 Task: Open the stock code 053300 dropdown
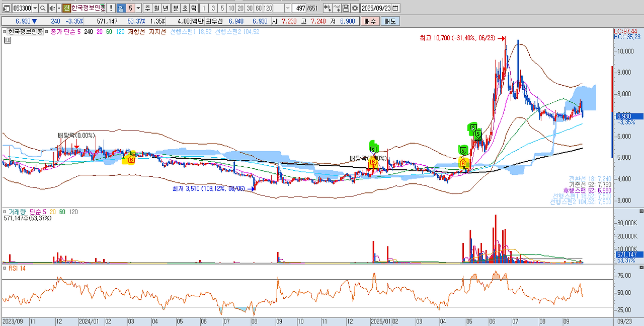pyautogui.click(x=35, y=8)
